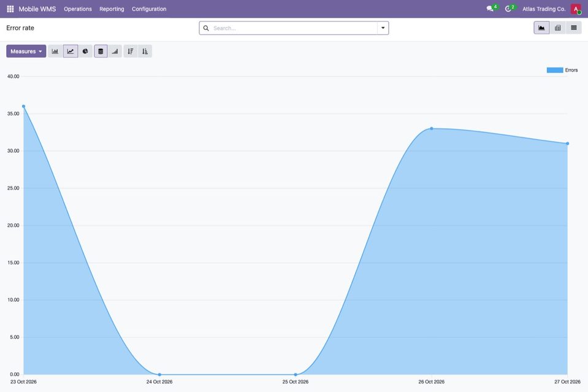Toggle Errors series via legend swatch
The image size is (588, 392).
point(555,70)
